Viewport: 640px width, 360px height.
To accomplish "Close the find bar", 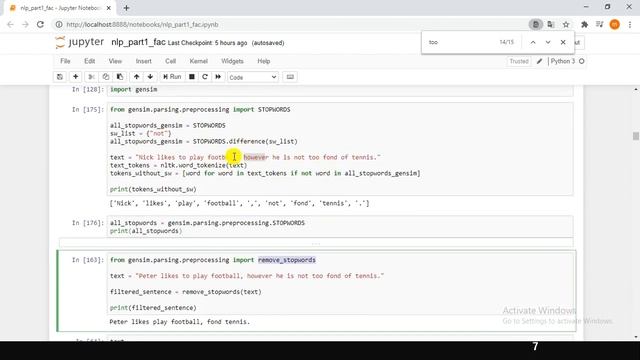I will pyautogui.click(x=563, y=42).
